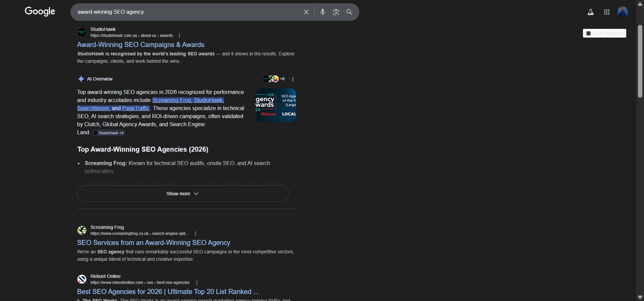The width and height of the screenshot is (644, 301).
Task: Open Search Labs flask icon
Action: click(591, 12)
